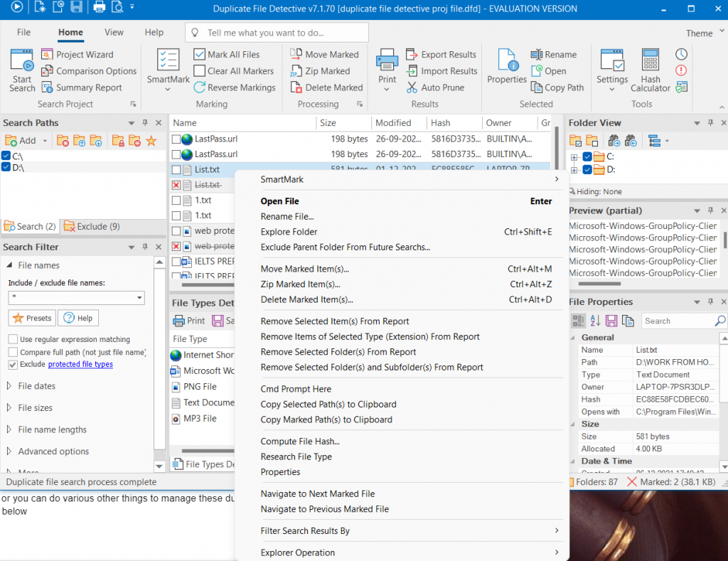728x561 pixels.
Task: Click Mark All Files
Action: point(227,54)
